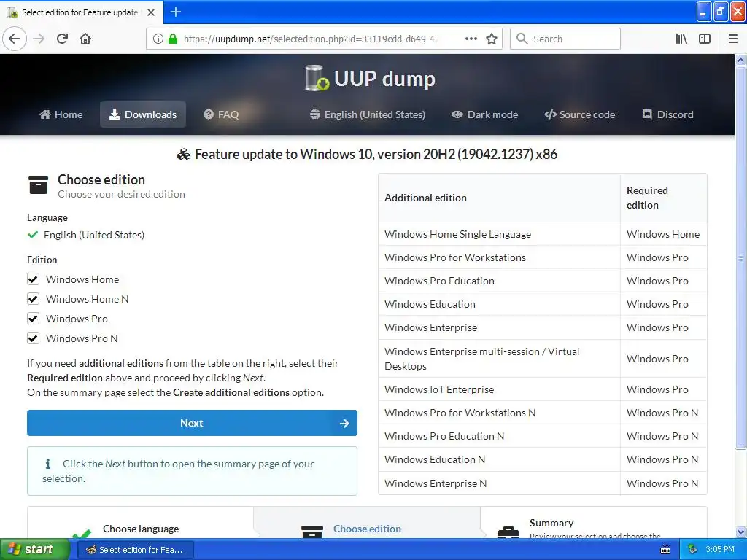Image resolution: width=747 pixels, height=560 pixels.
Task: Uncheck the Windows Home checkbox
Action: pyautogui.click(x=33, y=279)
